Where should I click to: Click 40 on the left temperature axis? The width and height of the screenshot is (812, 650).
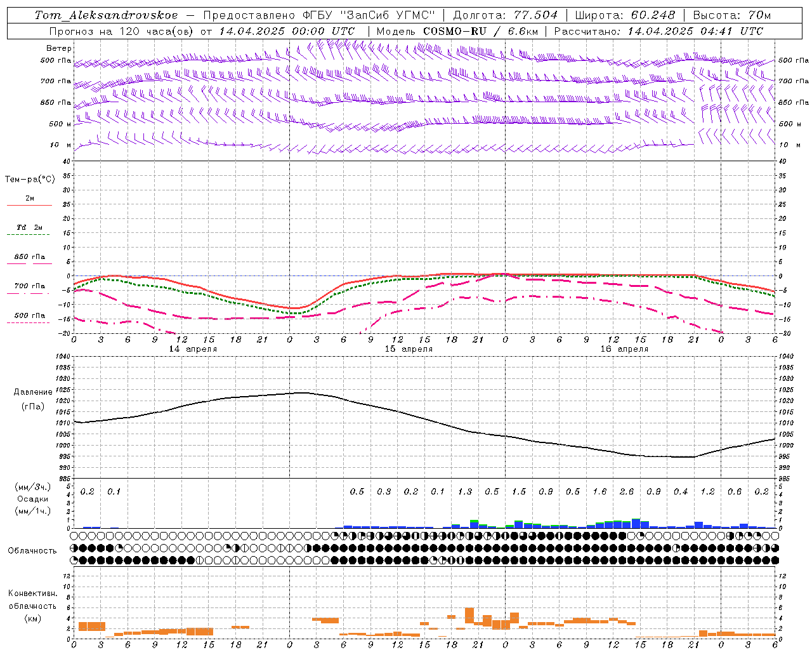point(67,161)
